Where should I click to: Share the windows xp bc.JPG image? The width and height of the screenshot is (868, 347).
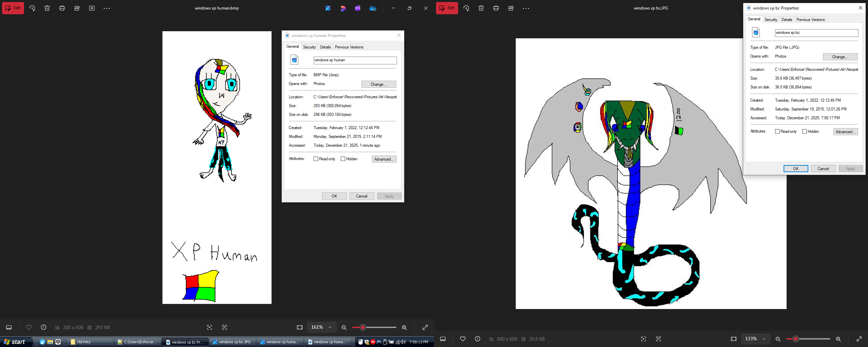(511, 8)
